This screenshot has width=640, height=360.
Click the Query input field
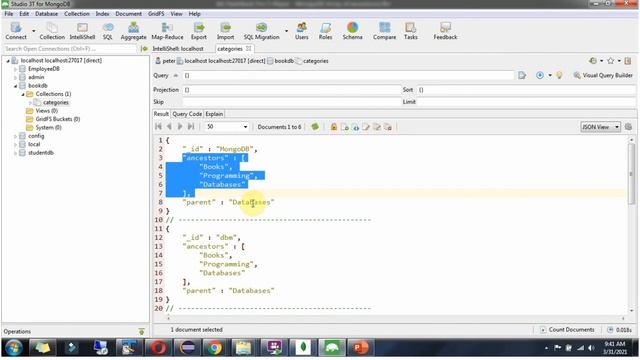[x=349, y=76]
